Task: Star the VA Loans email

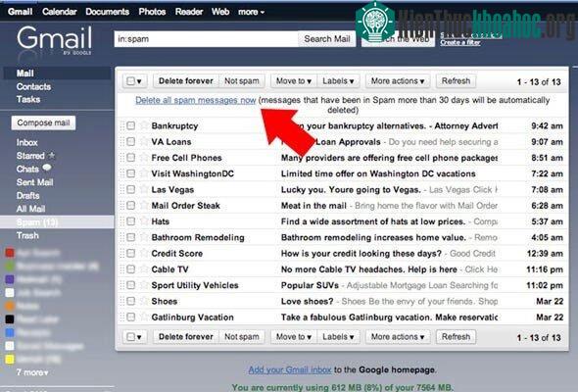Action: (144, 141)
